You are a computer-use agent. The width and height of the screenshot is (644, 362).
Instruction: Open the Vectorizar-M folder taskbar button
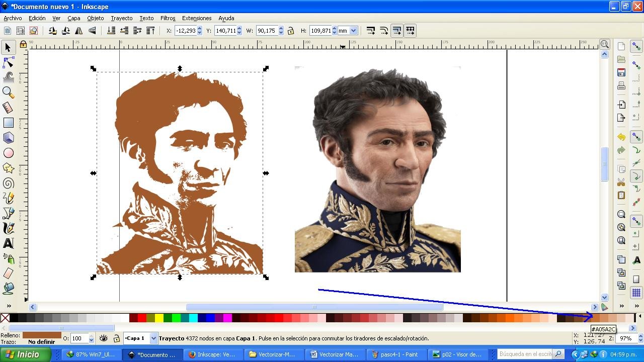point(276,354)
